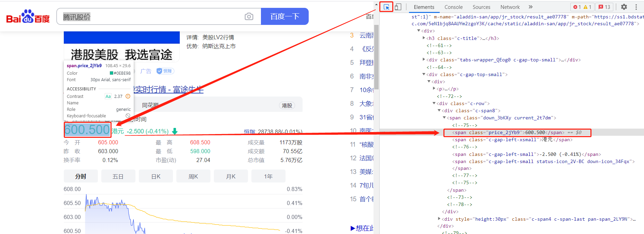Click the 港股 tag button
The width and height of the screenshot is (644, 234).
pyautogui.click(x=287, y=106)
